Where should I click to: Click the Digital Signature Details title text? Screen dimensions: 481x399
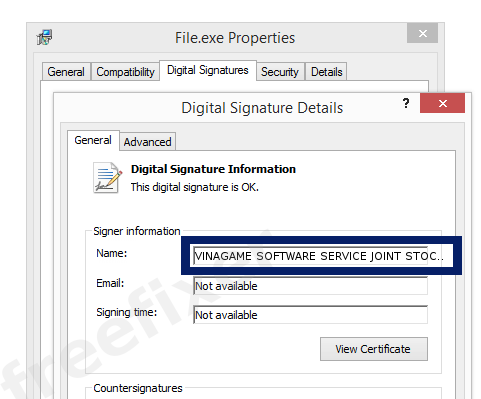click(x=262, y=108)
